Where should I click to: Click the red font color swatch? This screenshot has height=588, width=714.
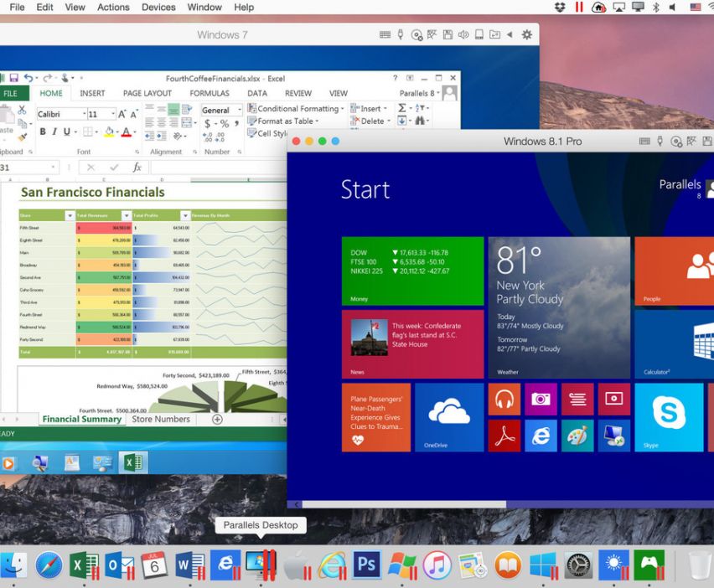126,132
